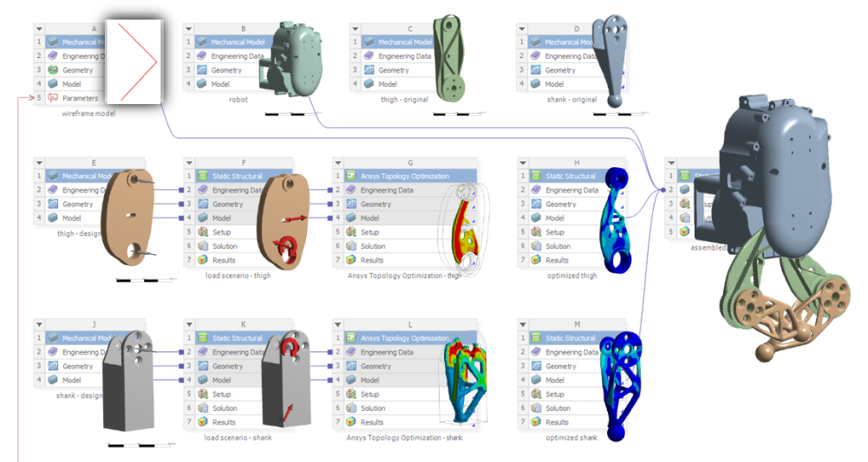Click Results icon in load scenario - shank system
Screen dimensions: 868x462
click(x=203, y=422)
